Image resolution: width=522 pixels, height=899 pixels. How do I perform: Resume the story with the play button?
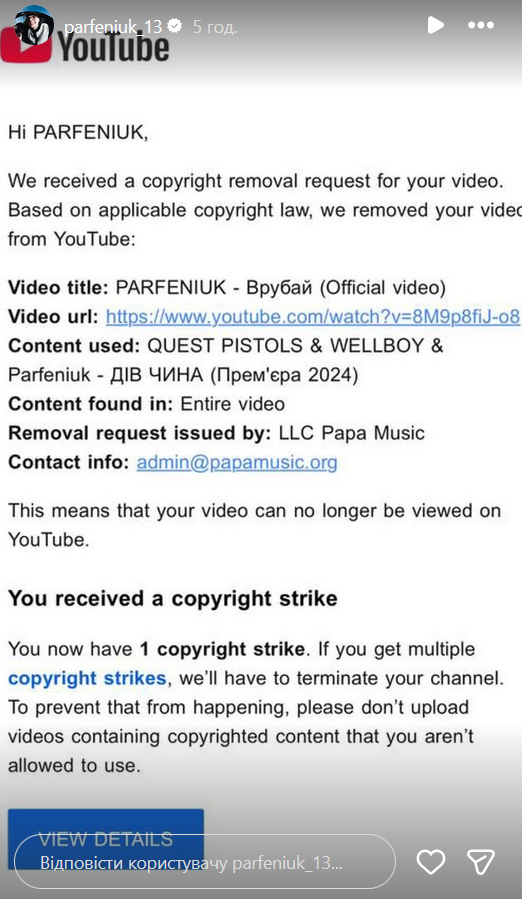435,25
